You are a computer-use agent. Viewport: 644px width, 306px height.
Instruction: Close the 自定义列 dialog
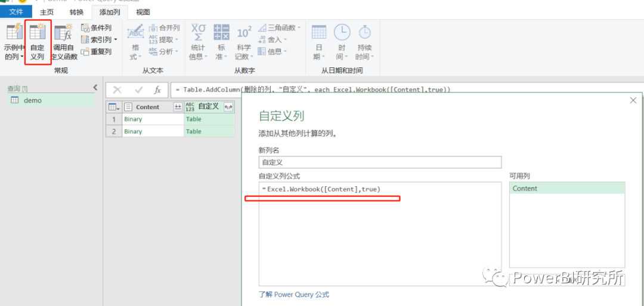coord(633,100)
